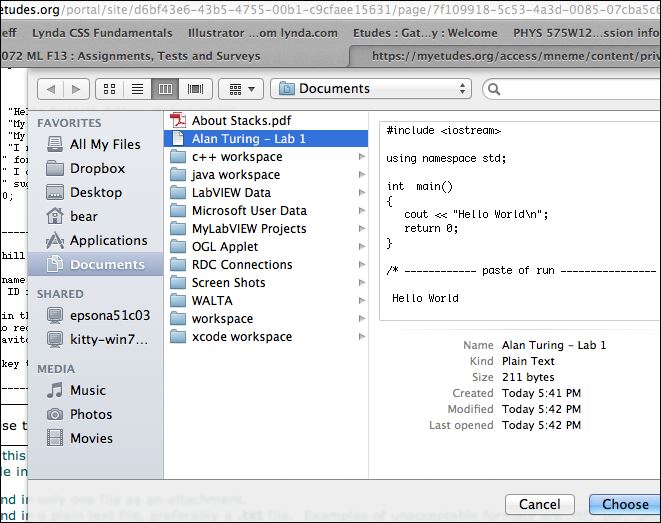
Task: Expand java workspace via its arrow
Action: tap(362, 174)
